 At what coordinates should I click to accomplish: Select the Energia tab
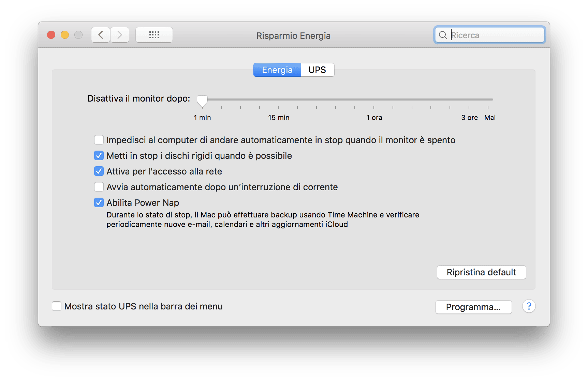[x=277, y=70]
